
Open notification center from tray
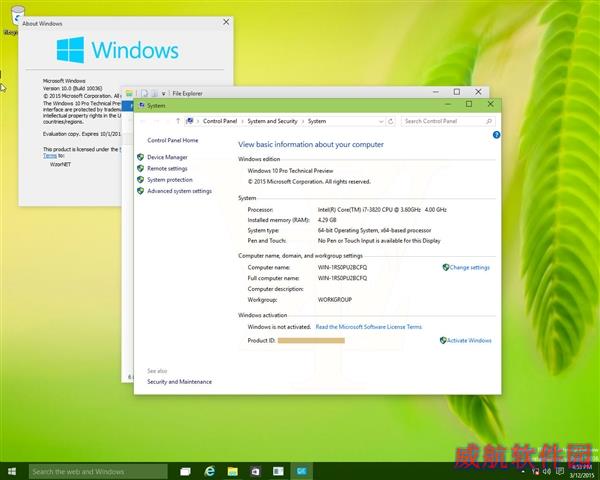tap(560, 471)
